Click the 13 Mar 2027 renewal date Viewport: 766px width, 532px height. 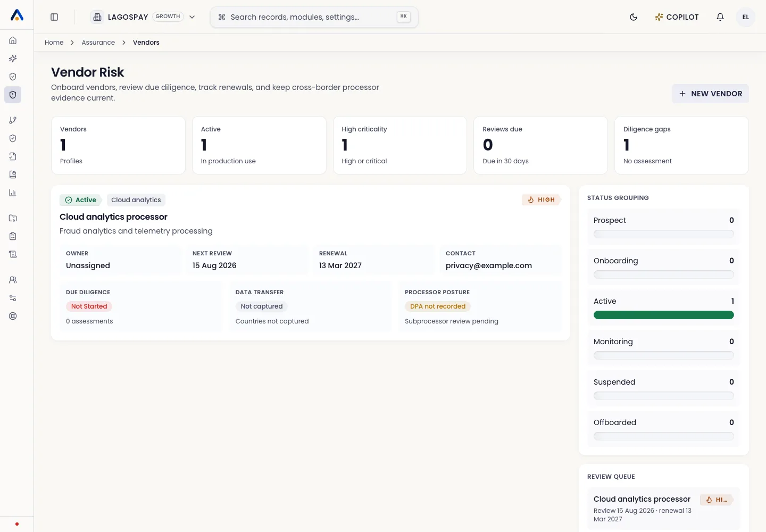point(340,265)
